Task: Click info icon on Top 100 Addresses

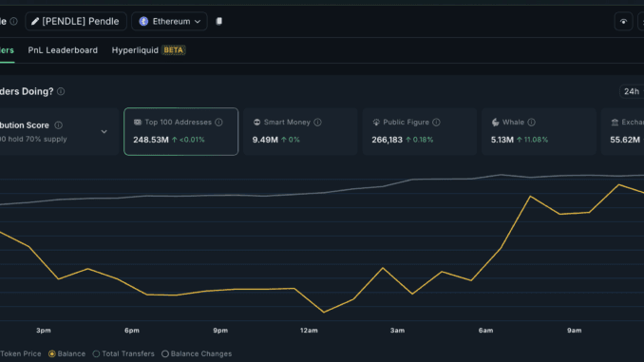Action: (218, 122)
